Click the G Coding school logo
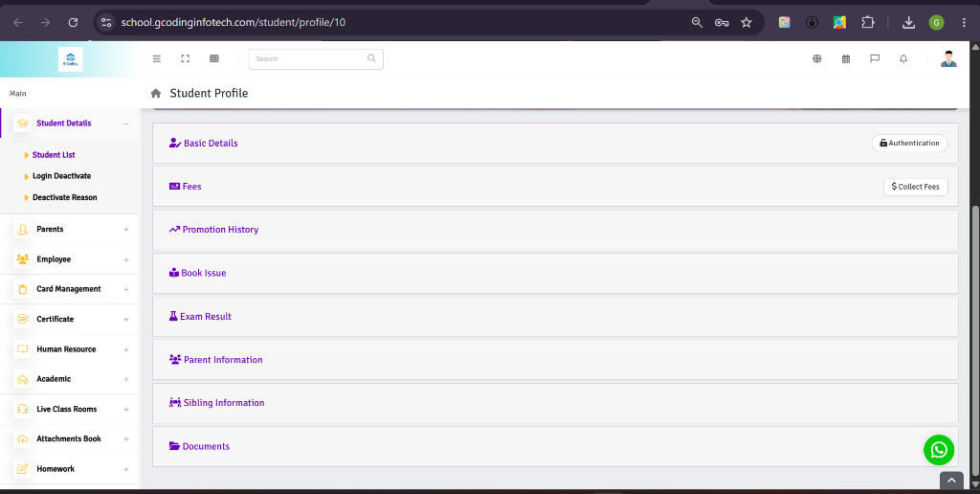The image size is (980, 494). (x=71, y=59)
